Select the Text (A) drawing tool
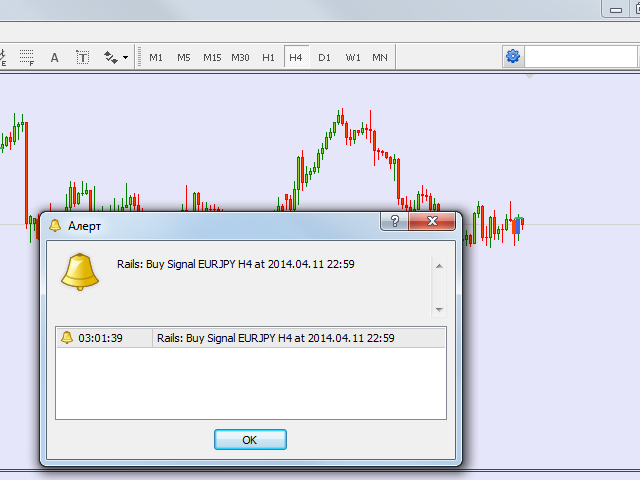Screen dimensions: 640x480 click(54, 58)
